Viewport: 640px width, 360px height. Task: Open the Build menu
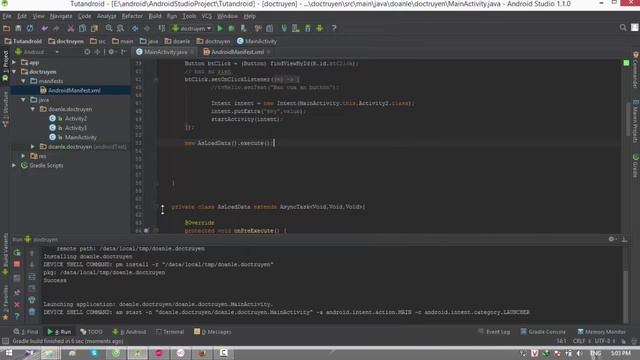tap(155, 16)
